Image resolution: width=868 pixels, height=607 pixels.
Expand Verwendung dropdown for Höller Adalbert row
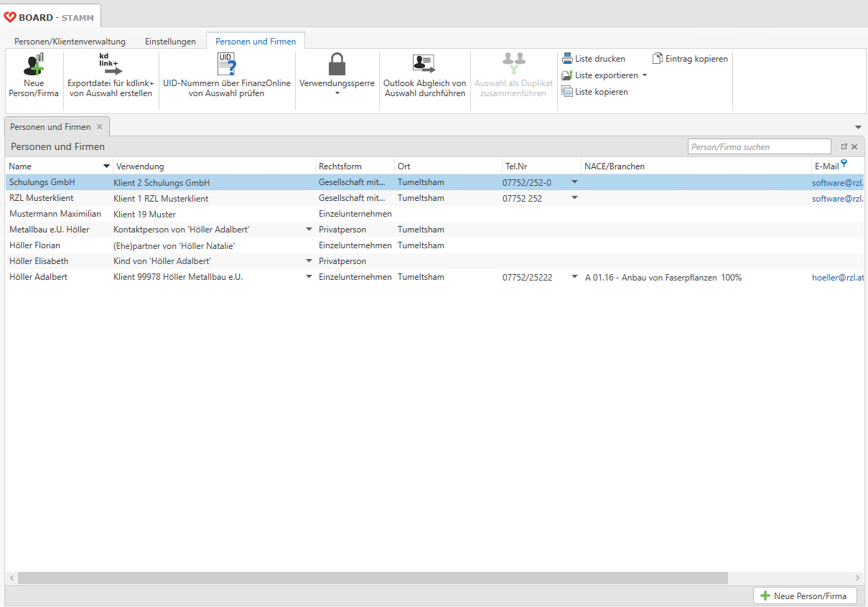(x=309, y=277)
